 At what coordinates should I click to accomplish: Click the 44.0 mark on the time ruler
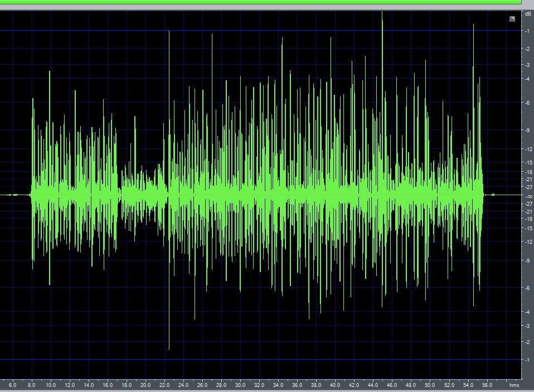click(373, 385)
